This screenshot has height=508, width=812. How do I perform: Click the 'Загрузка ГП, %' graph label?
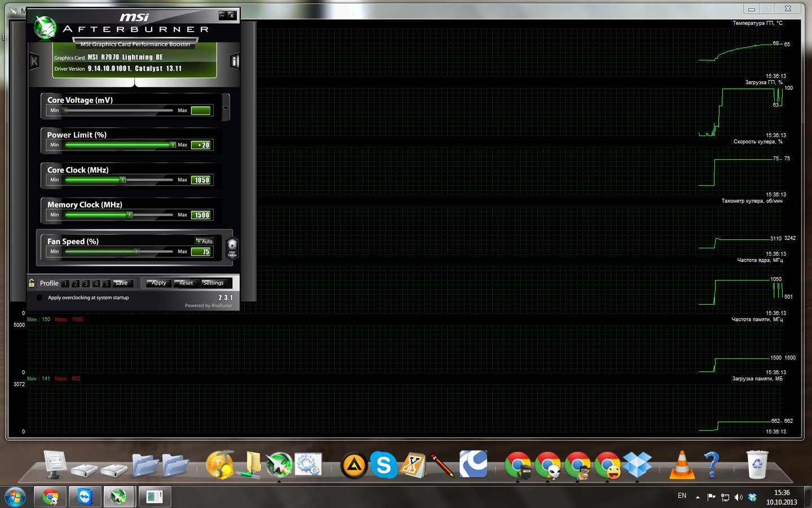coord(764,82)
